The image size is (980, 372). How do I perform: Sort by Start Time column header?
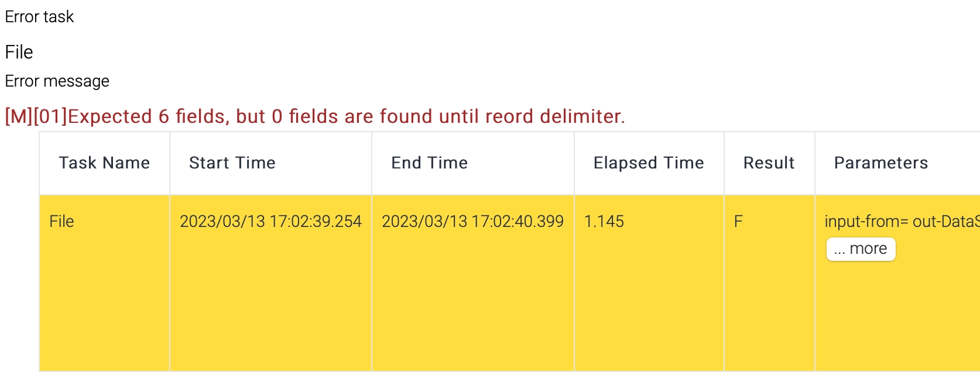pos(232,163)
